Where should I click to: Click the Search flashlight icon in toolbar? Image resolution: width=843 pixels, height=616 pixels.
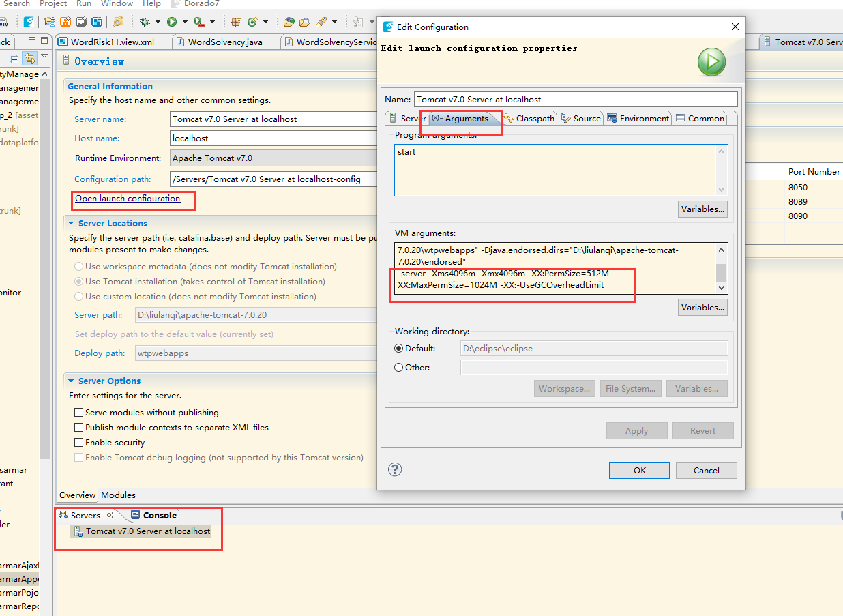tap(320, 22)
